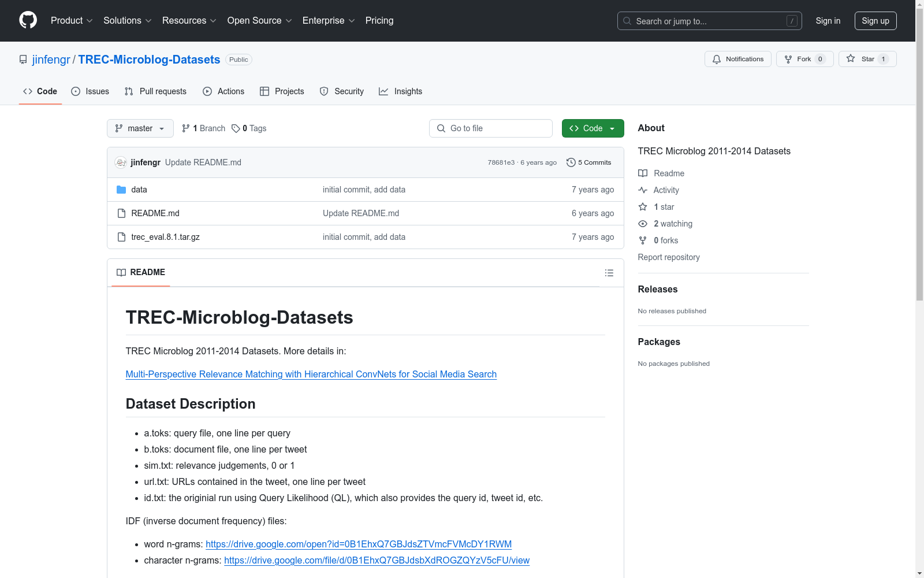
Task: Open trec_eval.8.1.tar.gz file
Action: (x=166, y=237)
